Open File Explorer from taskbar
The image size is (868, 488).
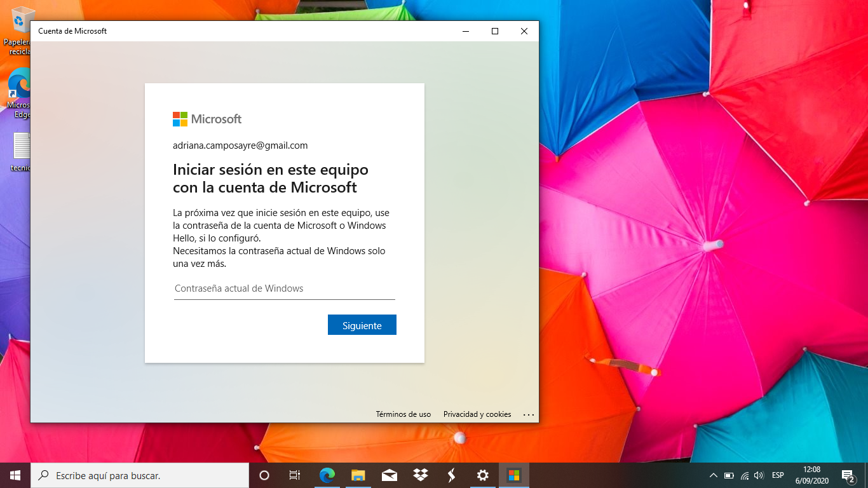pos(358,475)
